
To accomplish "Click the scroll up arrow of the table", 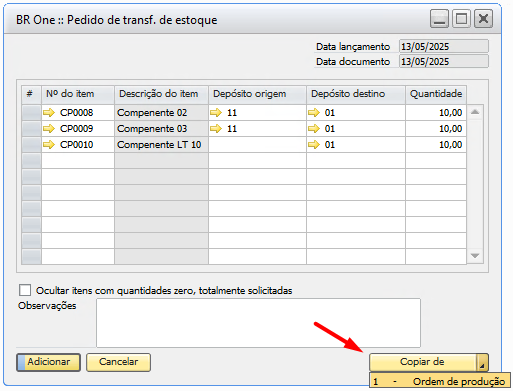I will (475, 112).
